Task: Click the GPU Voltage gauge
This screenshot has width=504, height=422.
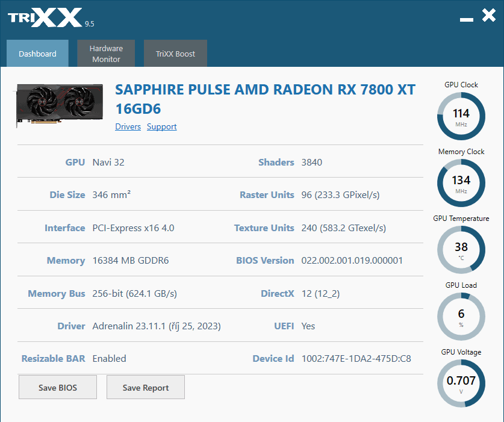Action: click(461, 383)
